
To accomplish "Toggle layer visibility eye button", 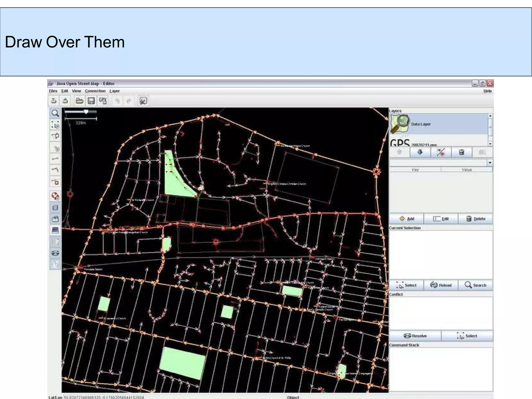I will pos(441,152).
